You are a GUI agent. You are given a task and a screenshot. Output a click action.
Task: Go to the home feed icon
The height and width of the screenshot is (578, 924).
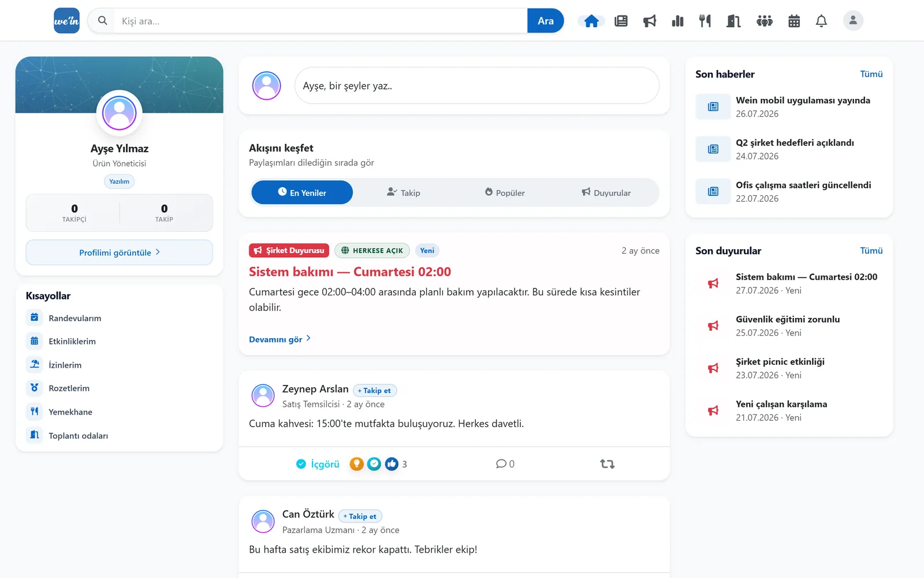click(591, 21)
